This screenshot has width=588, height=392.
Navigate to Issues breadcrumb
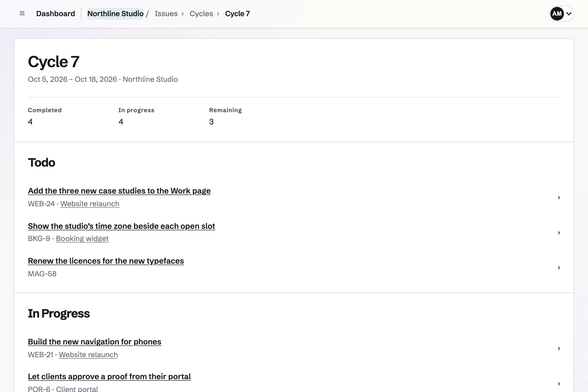(x=166, y=13)
